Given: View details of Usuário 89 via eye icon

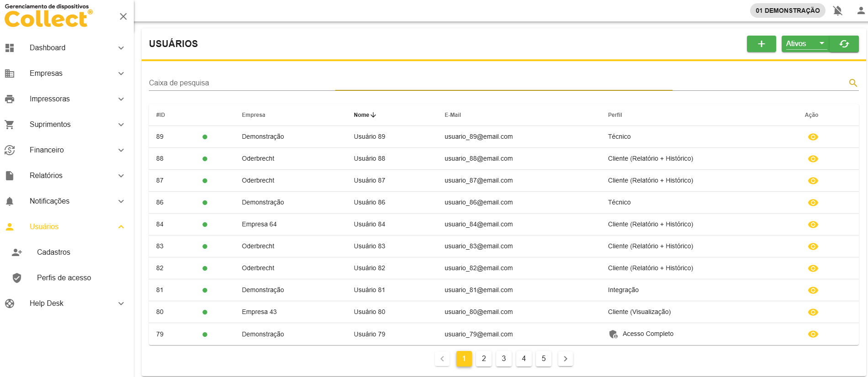Looking at the screenshot, I should pos(813,137).
